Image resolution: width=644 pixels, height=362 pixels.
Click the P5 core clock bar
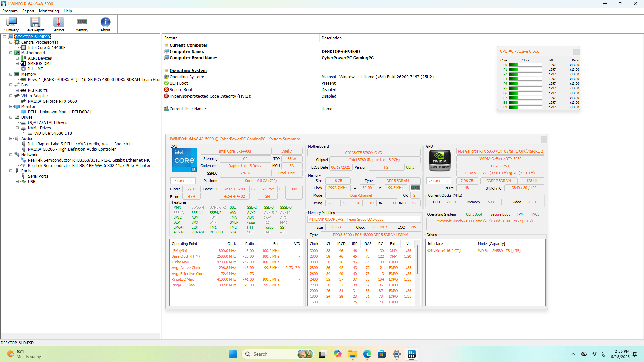[525, 88]
